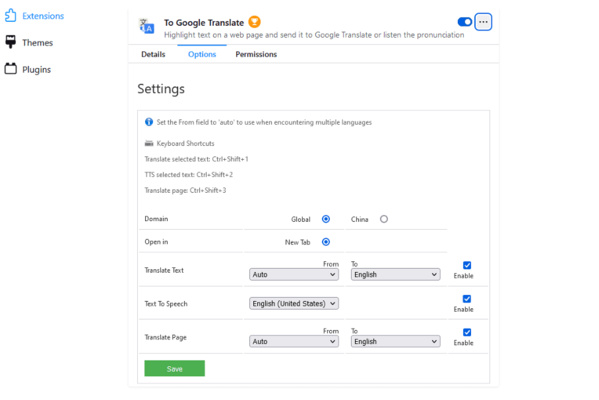599x400 pixels.
Task: Open the three-dot more options button
Action: [483, 22]
